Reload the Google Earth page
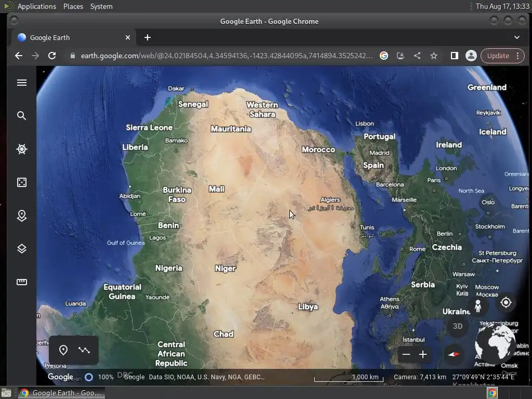Screen dimensions: 532x399 pyautogui.click(x=52, y=56)
